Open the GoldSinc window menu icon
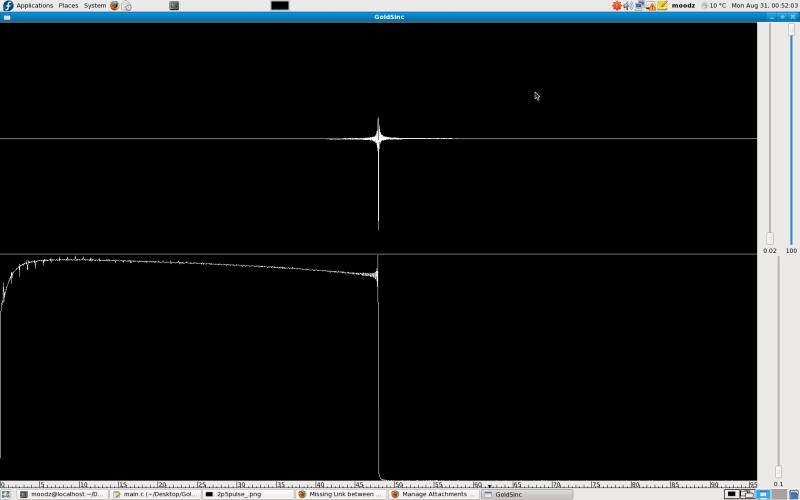 point(7,17)
